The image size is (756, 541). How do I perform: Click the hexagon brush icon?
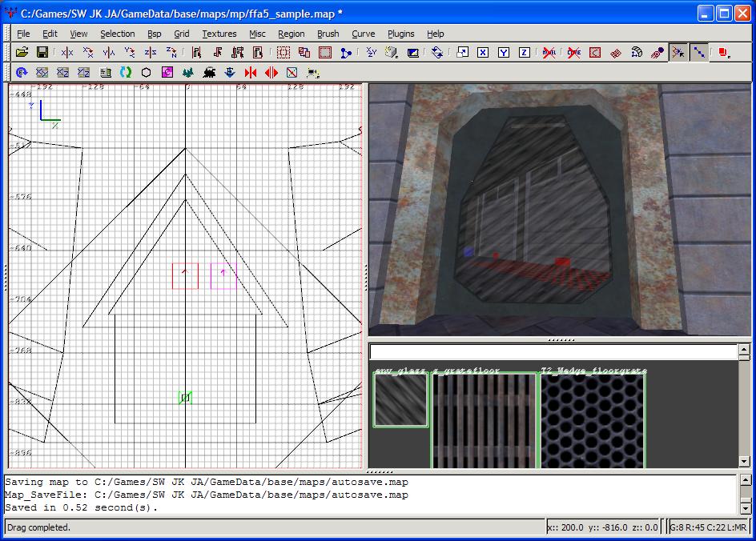coord(146,72)
